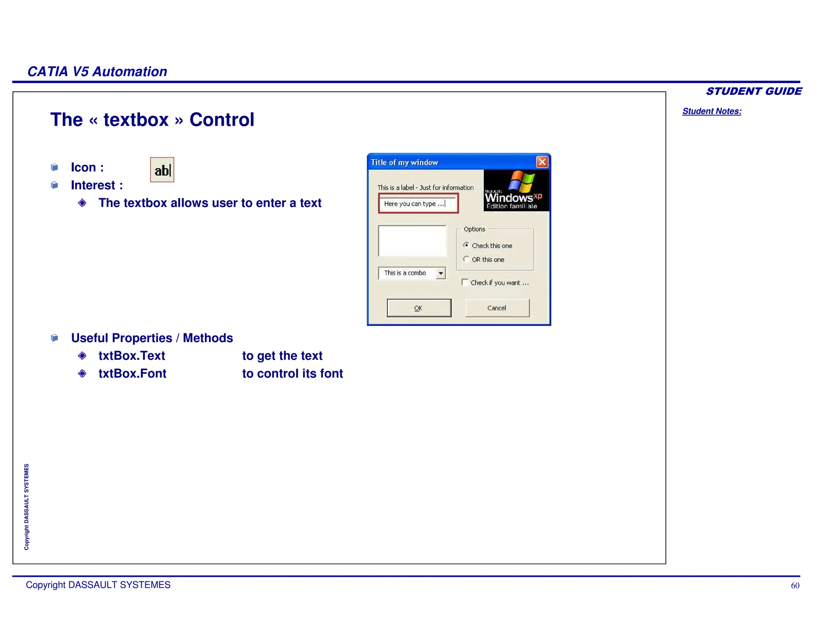Click into the 'Here you can type ...' textbox
Viewport: 834px width, 644px height.
pos(418,204)
